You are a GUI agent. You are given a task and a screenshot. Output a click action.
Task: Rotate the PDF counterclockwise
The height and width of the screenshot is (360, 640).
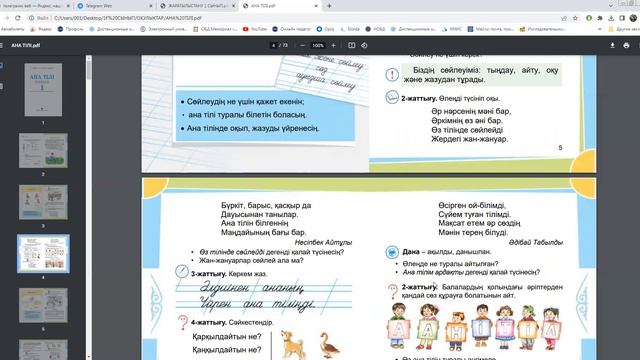(x=364, y=45)
